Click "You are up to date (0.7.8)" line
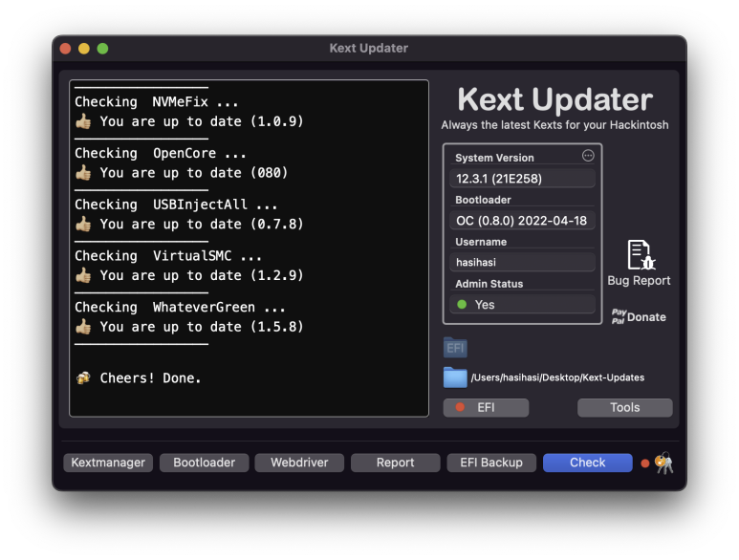The image size is (739, 560). click(202, 225)
